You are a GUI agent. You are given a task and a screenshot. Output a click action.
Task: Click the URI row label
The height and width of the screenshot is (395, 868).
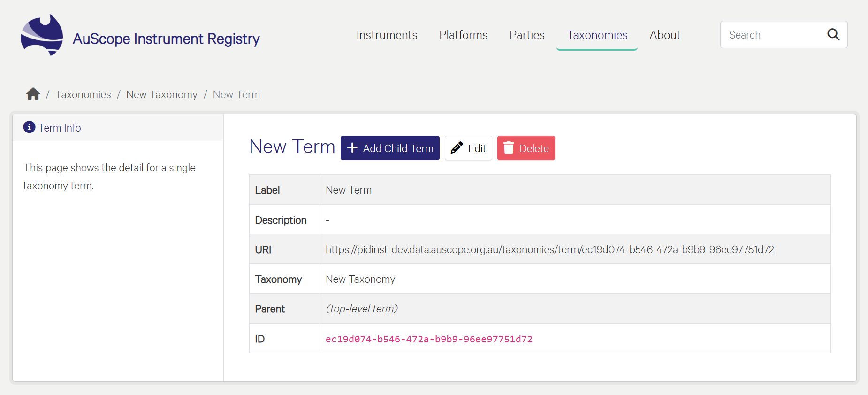(x=263, y=249)
